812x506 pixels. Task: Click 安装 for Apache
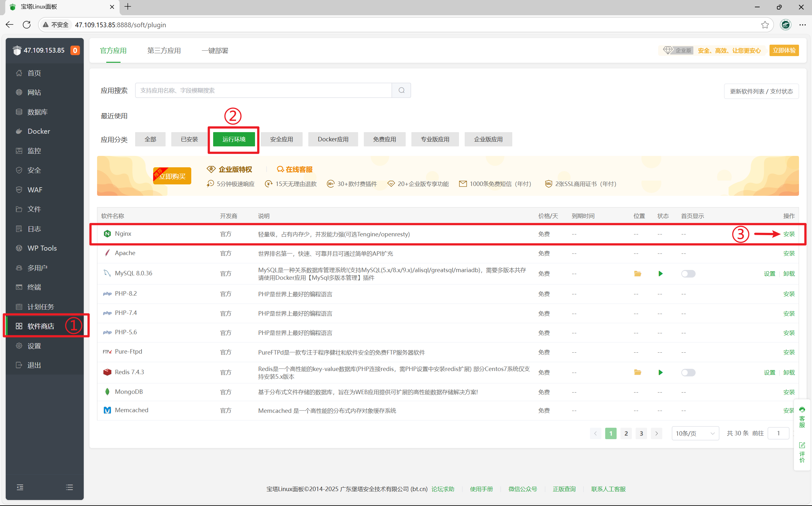point(789,253)
